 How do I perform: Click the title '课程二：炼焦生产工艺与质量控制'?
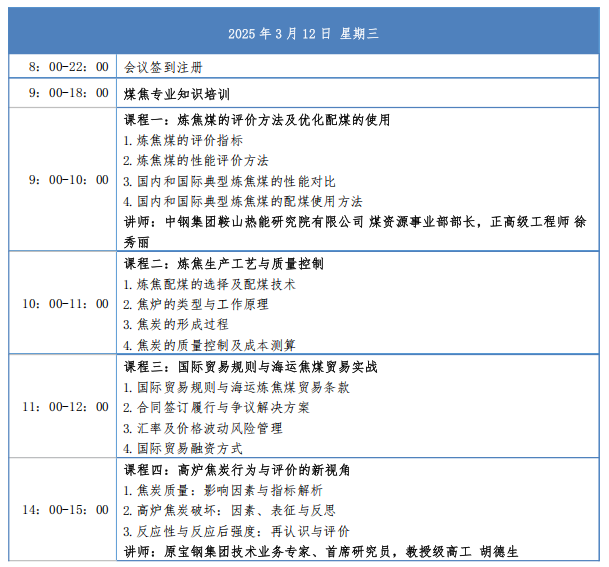click(224, 264)
